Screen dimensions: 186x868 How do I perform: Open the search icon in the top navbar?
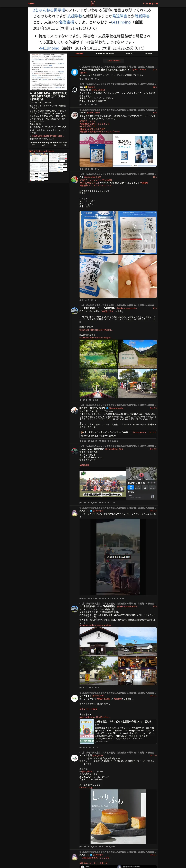[144, 3]
